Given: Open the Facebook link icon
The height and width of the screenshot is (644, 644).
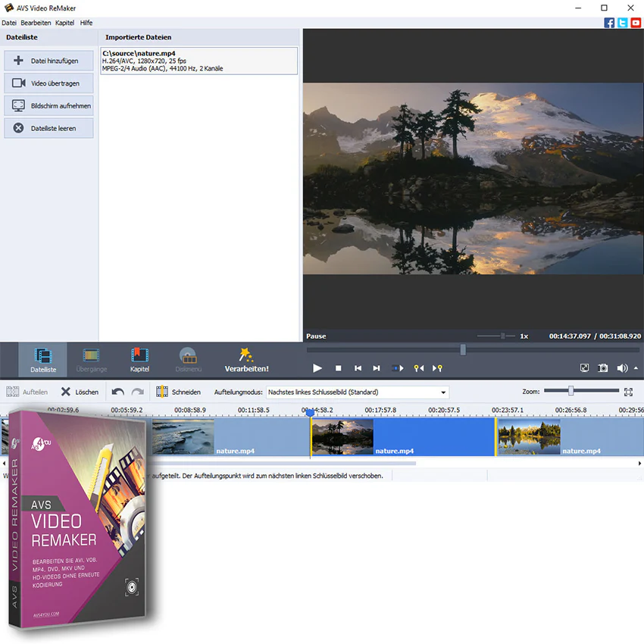Looking at the screenshot, I should 609,23.
